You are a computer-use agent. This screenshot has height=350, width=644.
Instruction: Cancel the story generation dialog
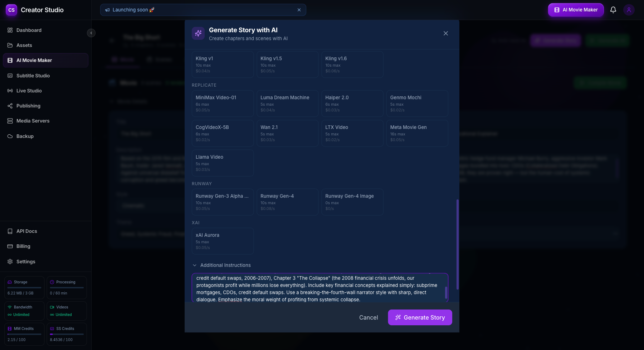369,317
